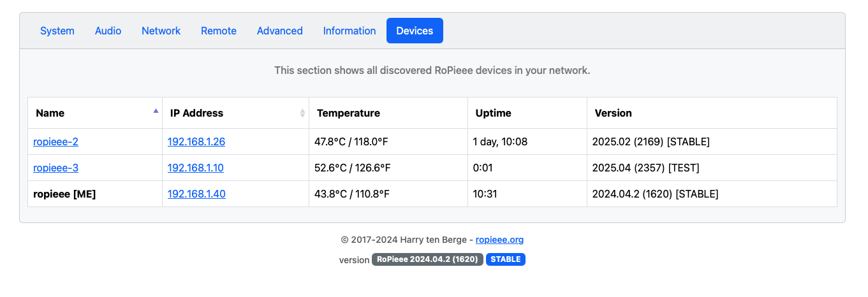Image resolution: width=868 pixels, height=297 pixels.
Task: Click the RoPieee 2024.04.2 version badge
Action: coord(427,259)
